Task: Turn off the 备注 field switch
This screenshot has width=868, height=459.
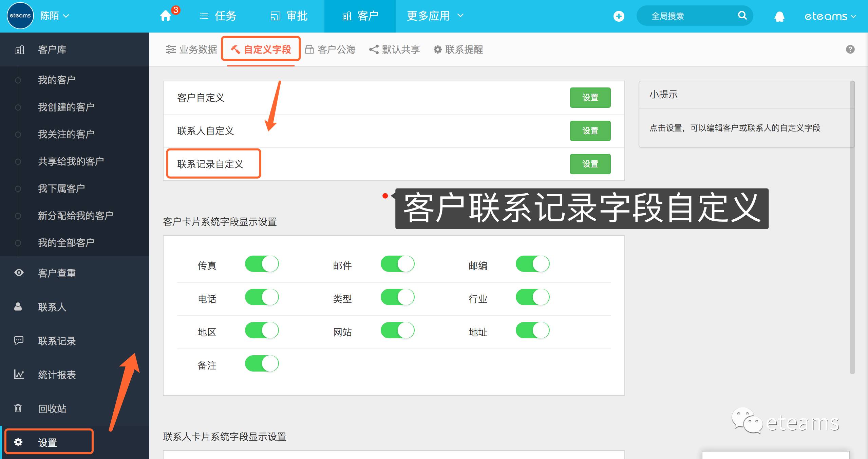Action: (x=262, y=364)
